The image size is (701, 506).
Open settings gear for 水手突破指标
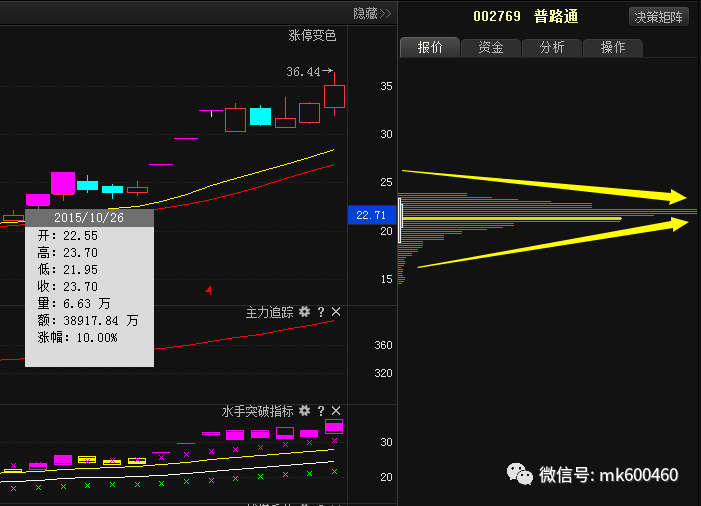304,411
